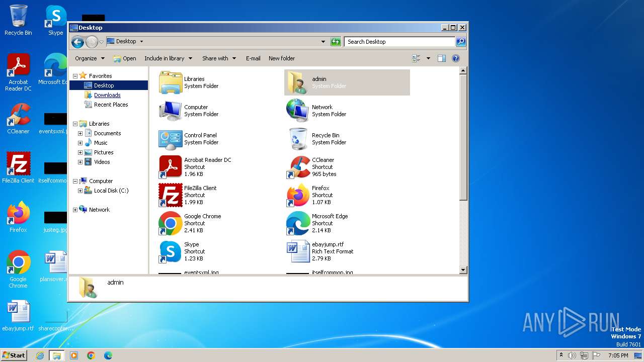Change the view with views icon
This screenshot has width=644, height=362.
pos(416,58)
